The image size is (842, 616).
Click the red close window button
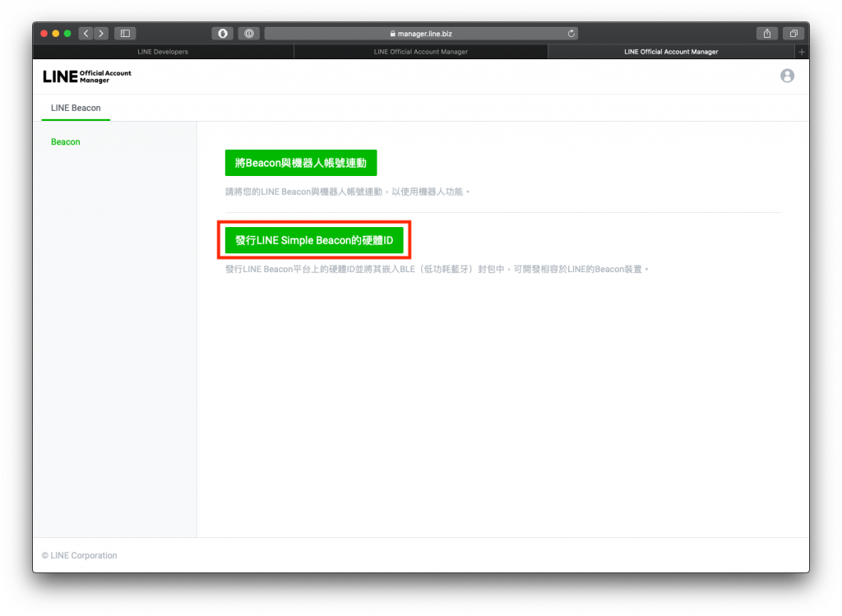44,33
